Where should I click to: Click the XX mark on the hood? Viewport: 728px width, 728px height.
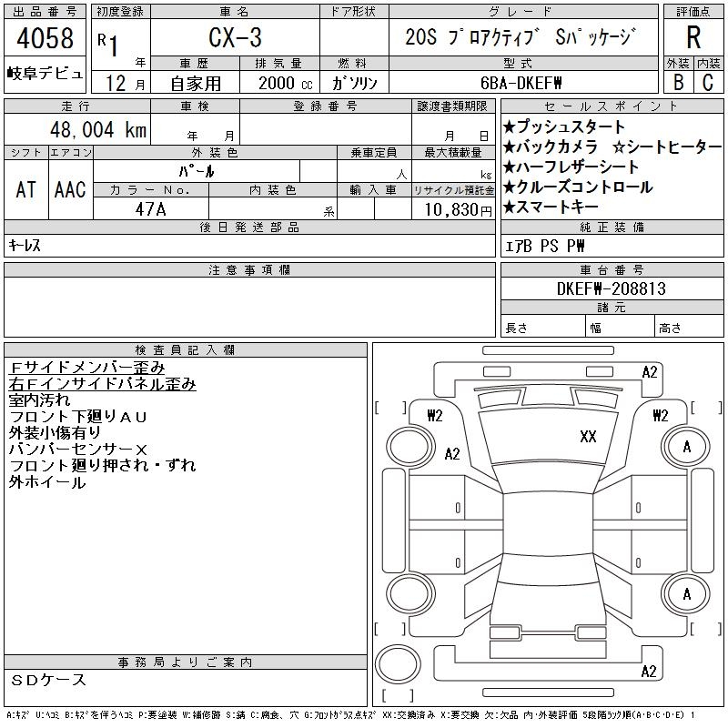(588, 437)
